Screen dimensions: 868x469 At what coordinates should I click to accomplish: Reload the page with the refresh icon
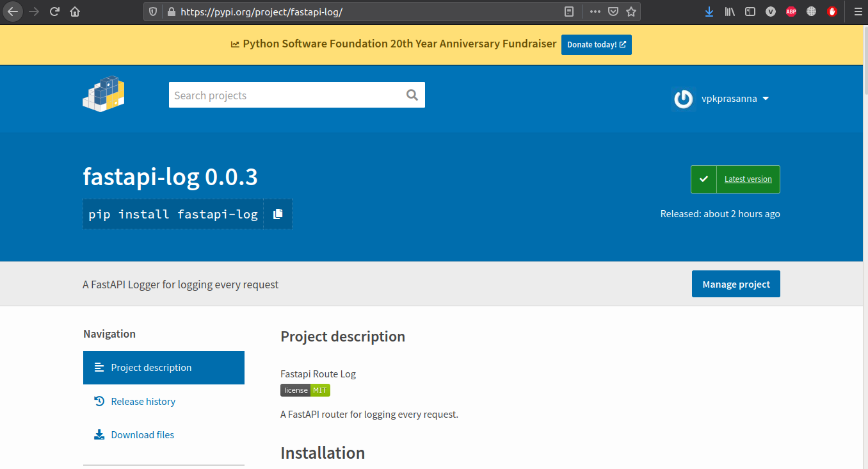(x=54, y=12)
